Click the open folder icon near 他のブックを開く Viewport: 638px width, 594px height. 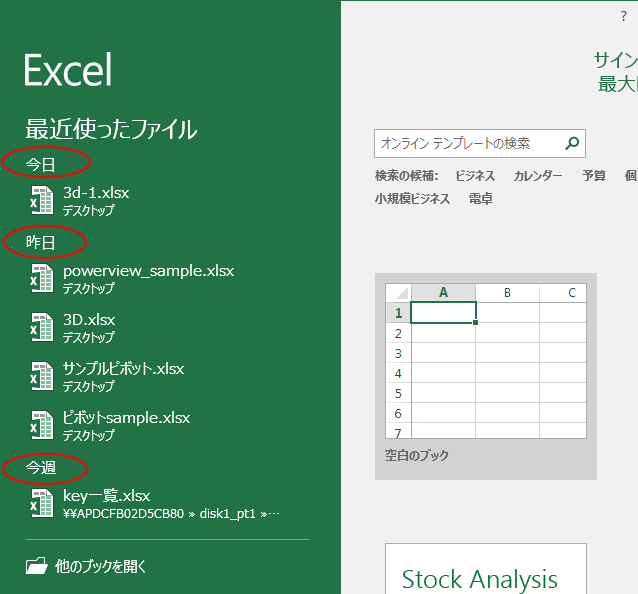coord(37,566)
